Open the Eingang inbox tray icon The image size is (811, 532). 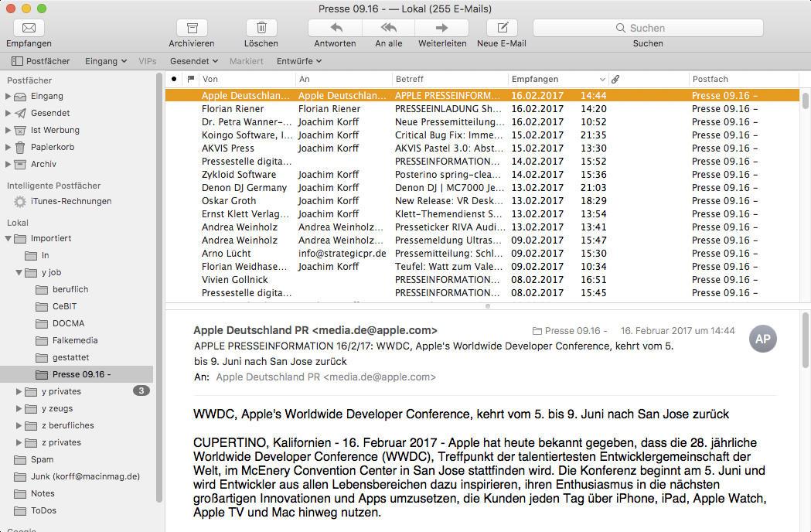coord(20,96)
